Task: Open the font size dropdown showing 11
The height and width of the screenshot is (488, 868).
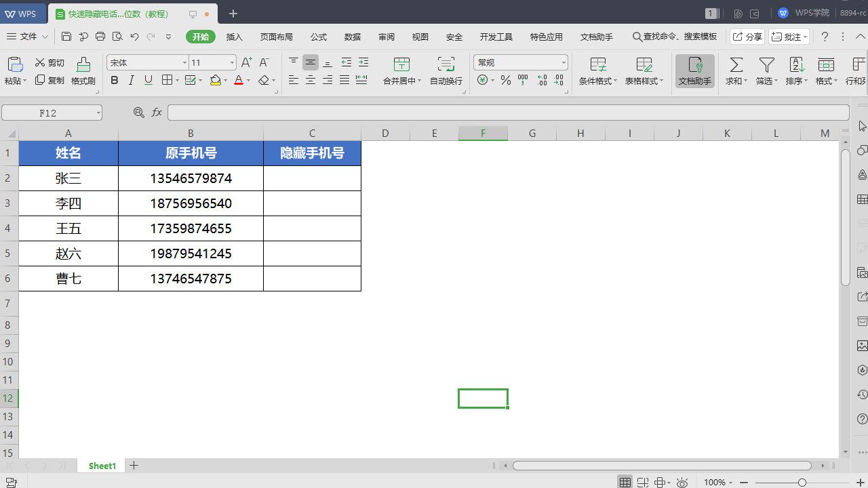Action: 231,62
